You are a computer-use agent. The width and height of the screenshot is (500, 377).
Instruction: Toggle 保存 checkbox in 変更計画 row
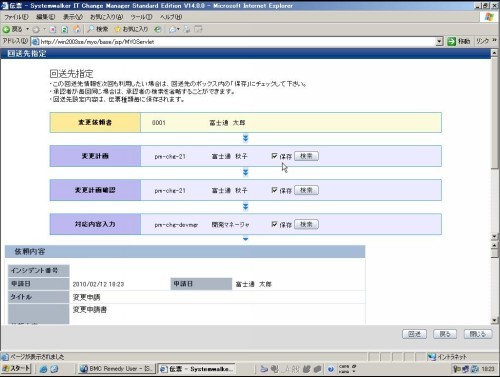pyautogui.click(x=274, y=156)
